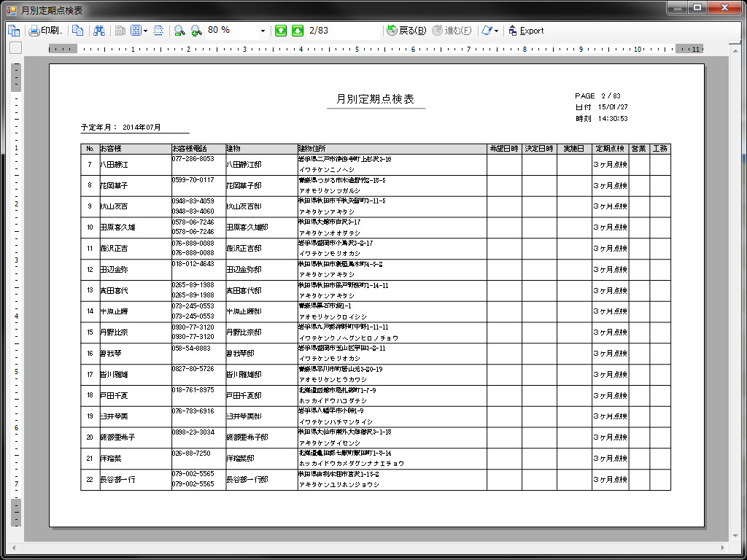This screenshot has height=560, width=747.
Task: Expand the multi-page view dropdown arrow
Action: coord(145,31)
